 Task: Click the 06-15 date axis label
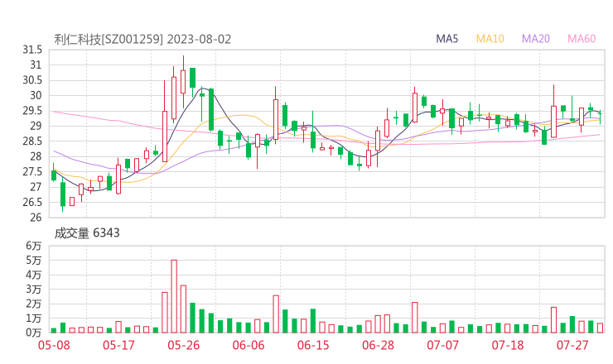[x=313, y=345]
